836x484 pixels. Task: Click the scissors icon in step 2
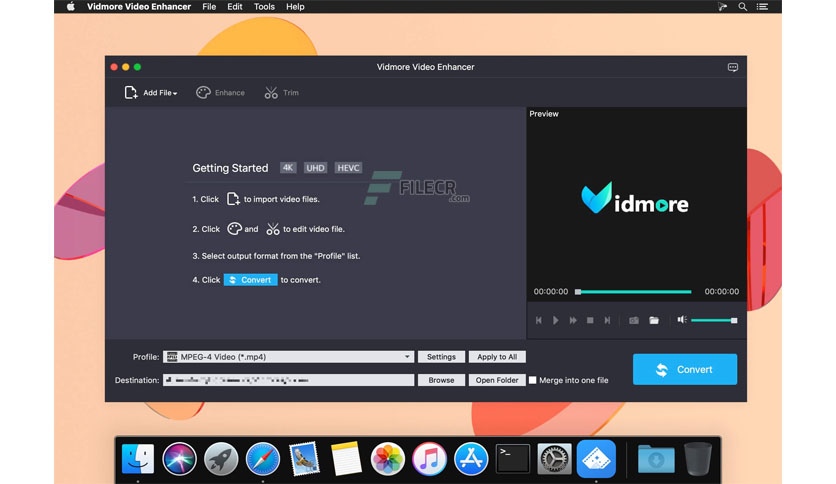[x=272, y=229]
